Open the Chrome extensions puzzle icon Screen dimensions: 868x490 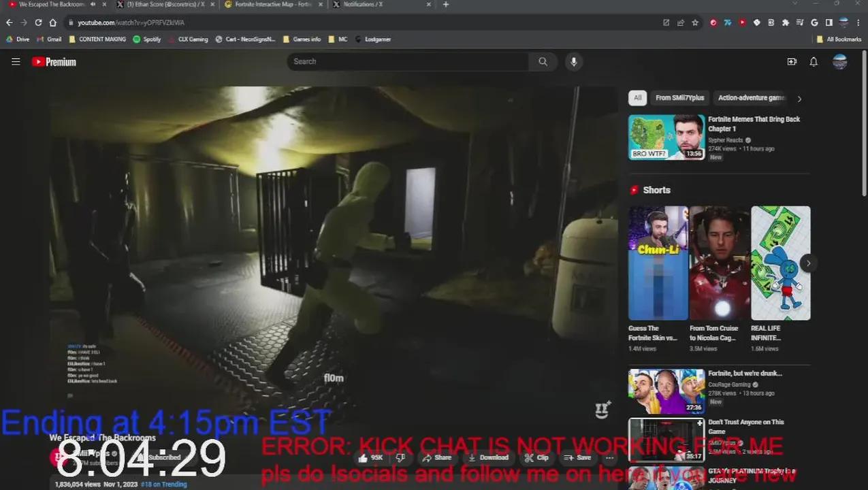[x=786, y=22]
